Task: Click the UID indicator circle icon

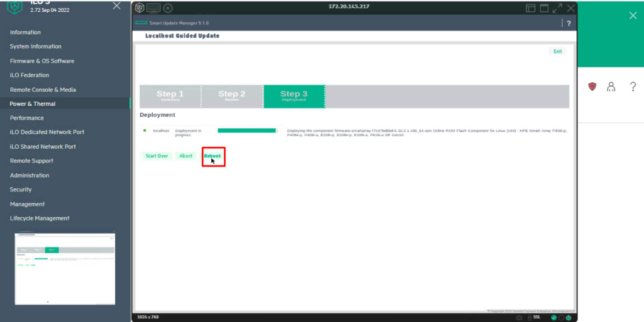Action: click(x=561, y=318)
